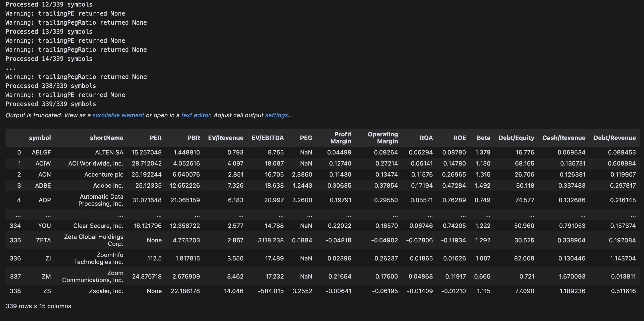
Task: Click the PEG column header
Action: 306,138
